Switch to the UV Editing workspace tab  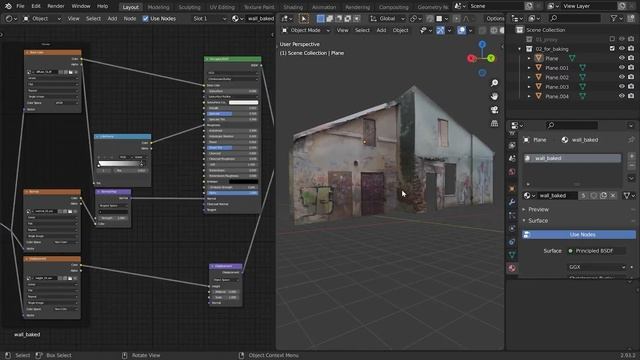[222, 7]
